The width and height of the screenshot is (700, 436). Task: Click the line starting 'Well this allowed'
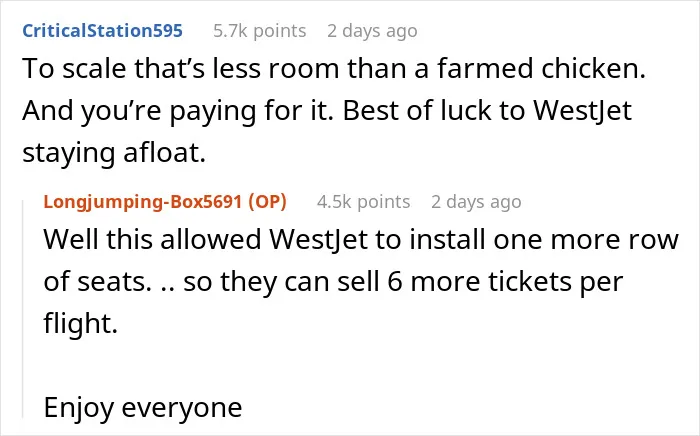361,240
